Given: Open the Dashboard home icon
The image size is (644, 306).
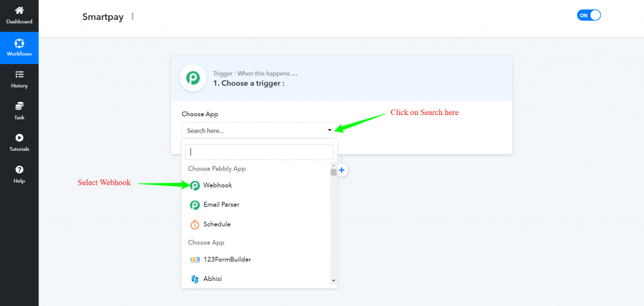Looking at the screenshot, I should click(x=19, y=11).
